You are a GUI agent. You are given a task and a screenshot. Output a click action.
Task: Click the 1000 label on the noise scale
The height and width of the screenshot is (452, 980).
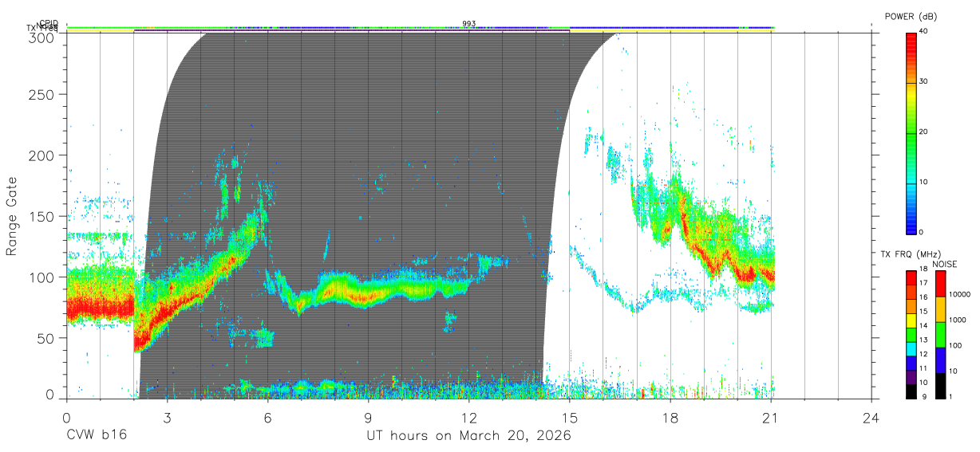click(958, 320)
